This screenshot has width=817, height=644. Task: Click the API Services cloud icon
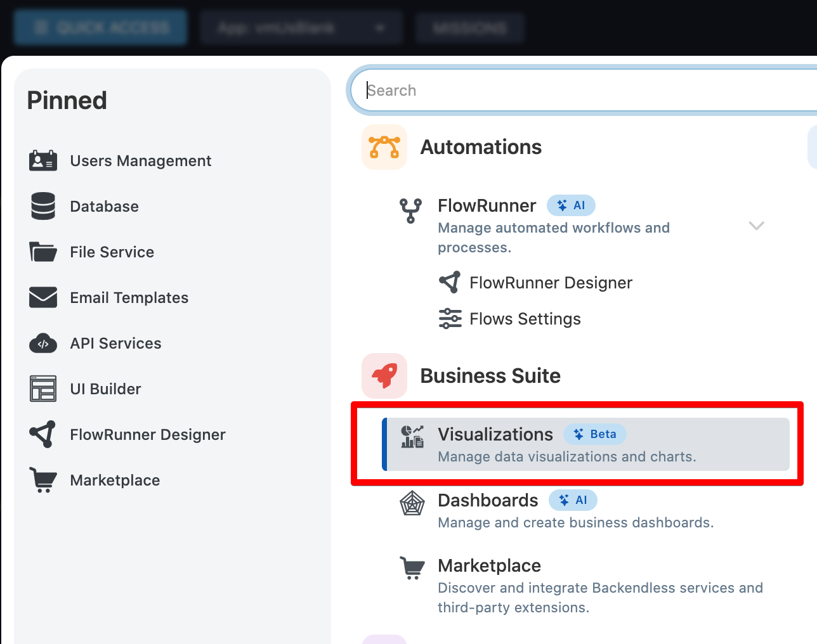pyautogui.click(x=43, y=344)
